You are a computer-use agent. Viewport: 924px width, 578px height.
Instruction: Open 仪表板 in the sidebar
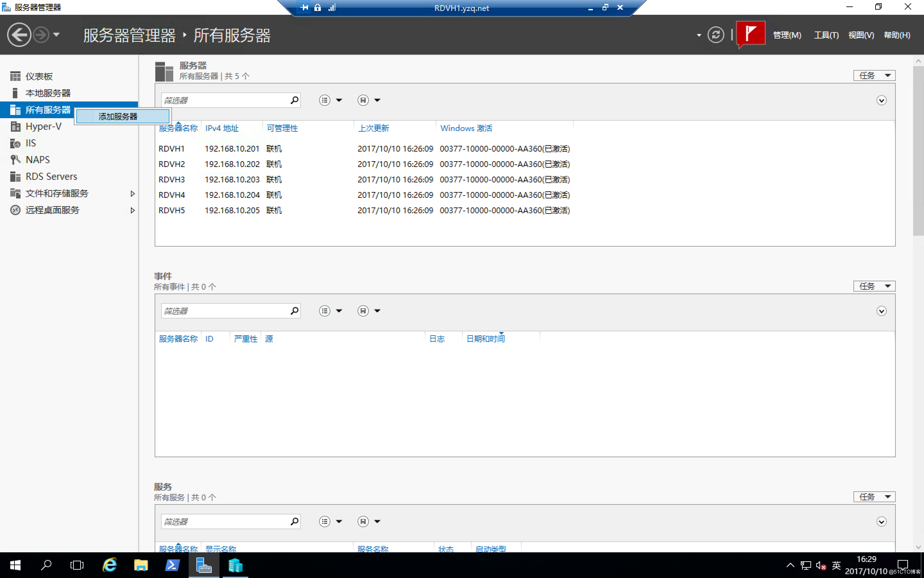coord(39,76)
